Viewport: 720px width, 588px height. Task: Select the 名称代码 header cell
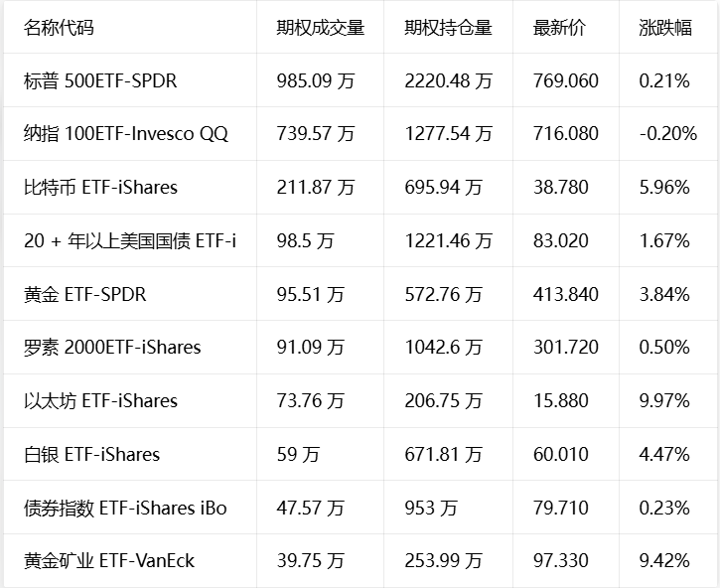pyautogui.click(x=59, y=28)
